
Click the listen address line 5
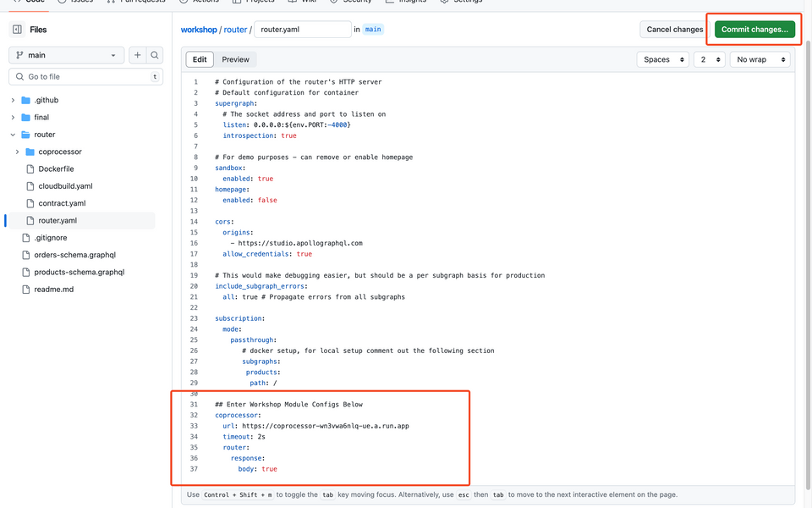[x=287, y=125]
